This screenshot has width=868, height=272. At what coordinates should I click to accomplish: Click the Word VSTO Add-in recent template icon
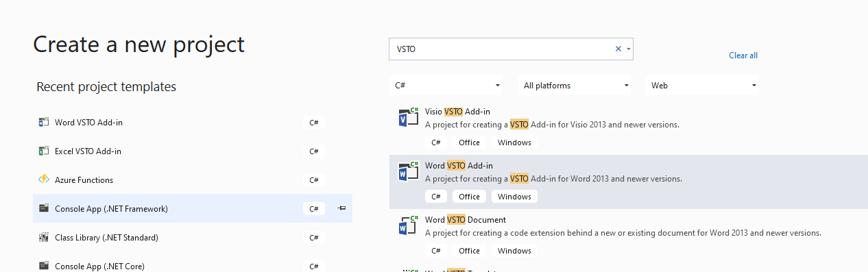(x=44, y=123)
